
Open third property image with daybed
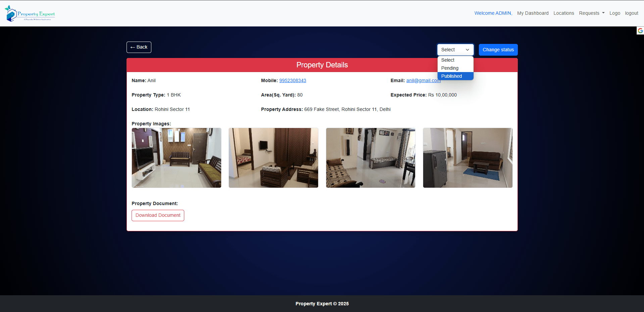click(x=370, y=158)
